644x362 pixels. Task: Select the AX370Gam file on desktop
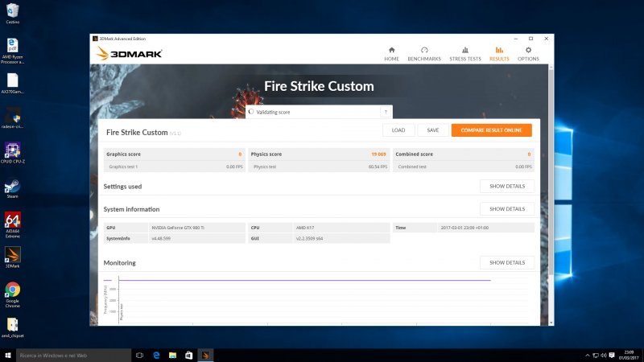click(12, 84)
